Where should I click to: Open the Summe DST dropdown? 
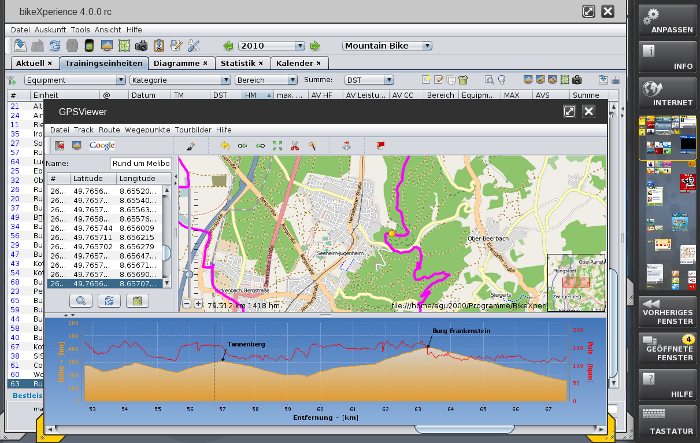tap(369, 80)
